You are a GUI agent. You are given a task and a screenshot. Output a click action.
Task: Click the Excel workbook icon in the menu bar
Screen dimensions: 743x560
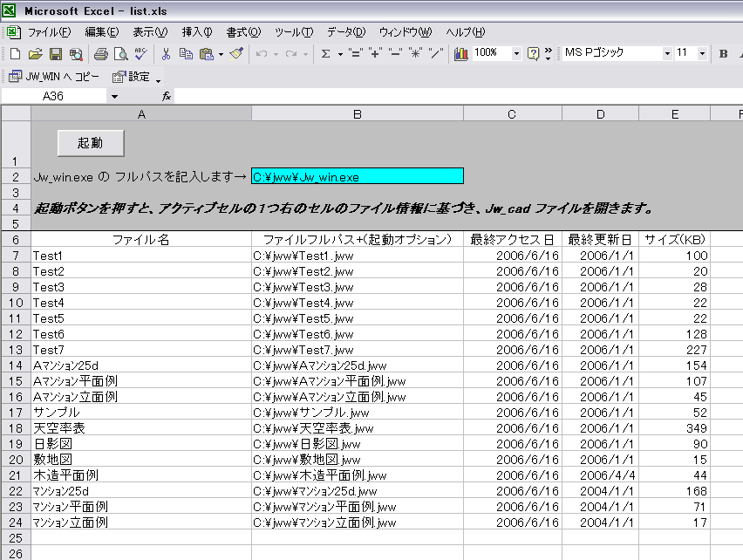point(13,32)
